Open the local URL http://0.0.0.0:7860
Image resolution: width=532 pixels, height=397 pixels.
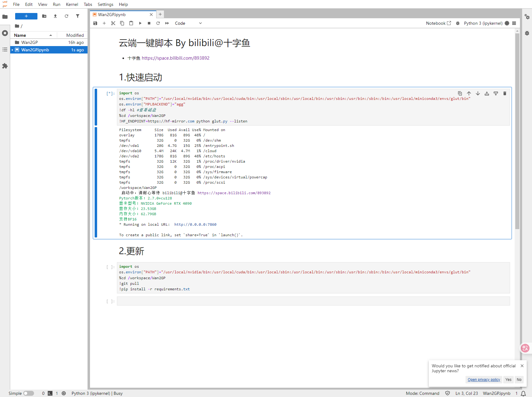pyautogui.click(x=195, y=224)
